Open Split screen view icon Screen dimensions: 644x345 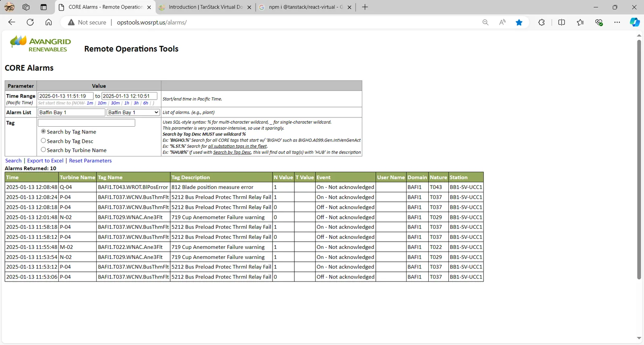pyautogui.click(x=561, y=23)
